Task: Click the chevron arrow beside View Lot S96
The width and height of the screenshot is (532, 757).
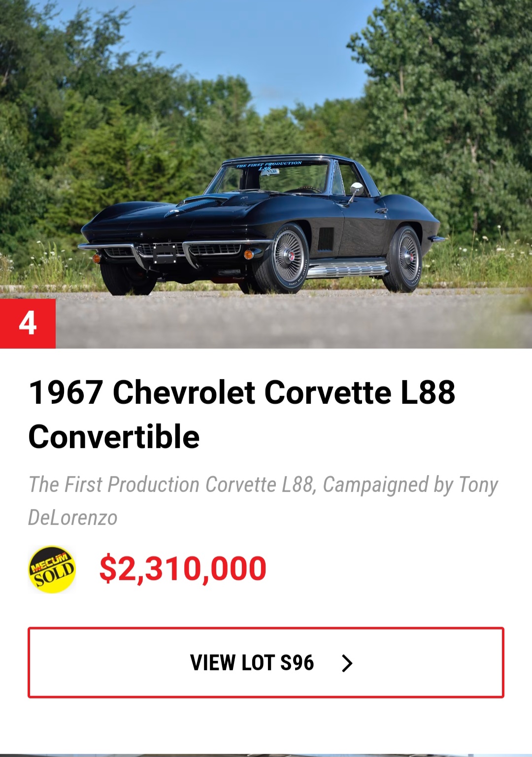Action: point(347,663)
